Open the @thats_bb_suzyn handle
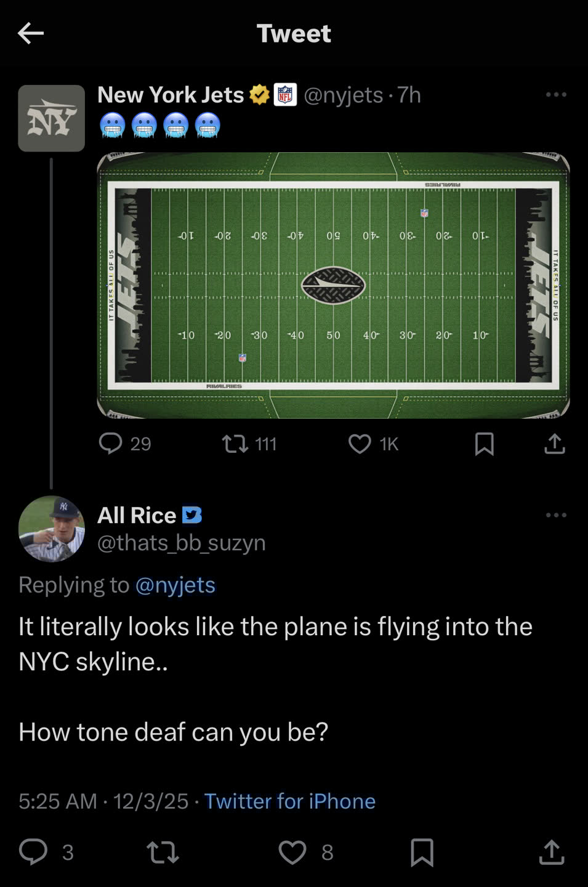This screenshot has width=588, height=887. point(182,543)
